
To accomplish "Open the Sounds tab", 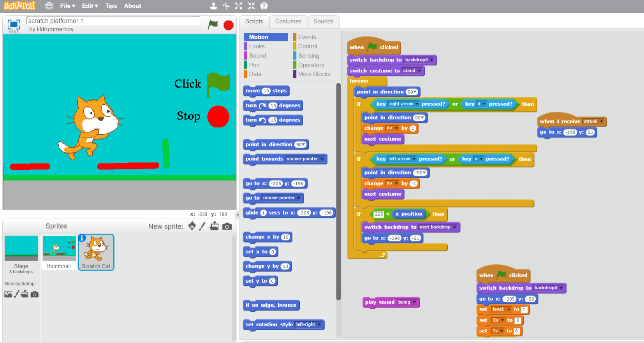I will click(x=324, y=21).
